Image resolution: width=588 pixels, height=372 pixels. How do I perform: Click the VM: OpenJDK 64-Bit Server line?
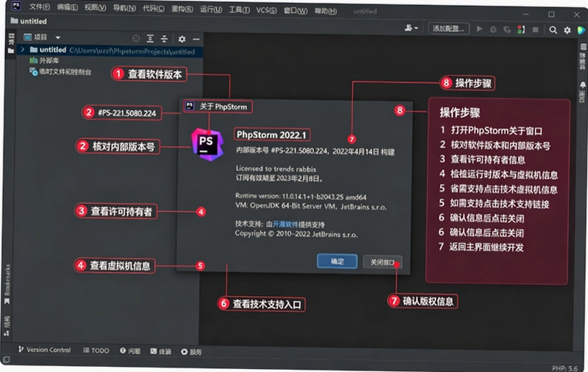[311, 206]
